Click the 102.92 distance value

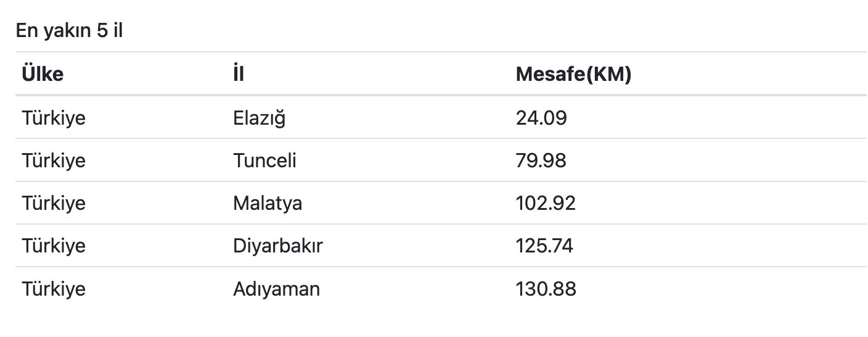point(546,203)
